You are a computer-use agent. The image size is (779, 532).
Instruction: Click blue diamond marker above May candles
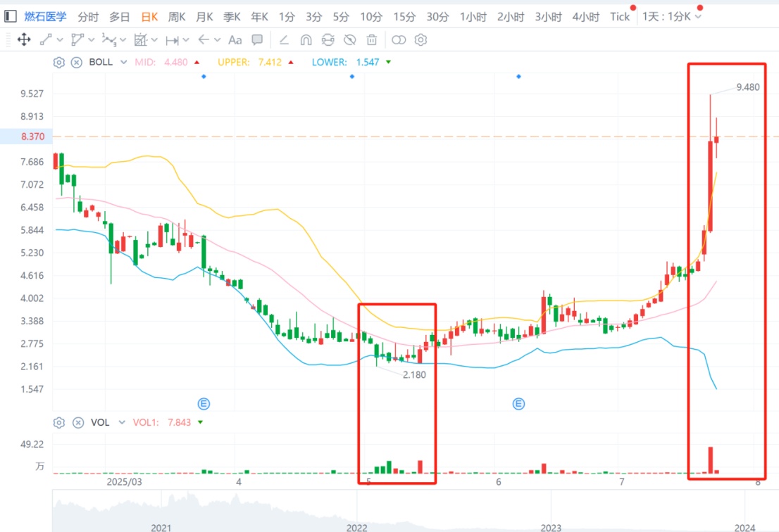(x=351, y=77)
